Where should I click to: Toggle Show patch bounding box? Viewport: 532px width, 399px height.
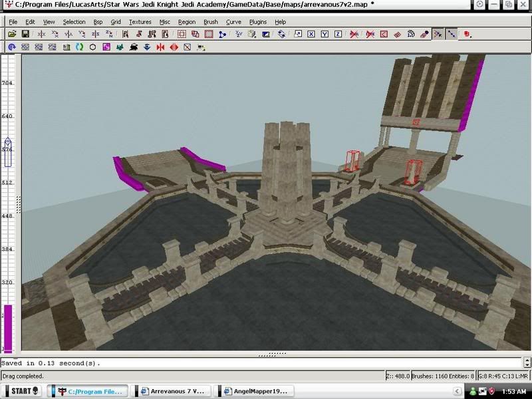(384, 34)
